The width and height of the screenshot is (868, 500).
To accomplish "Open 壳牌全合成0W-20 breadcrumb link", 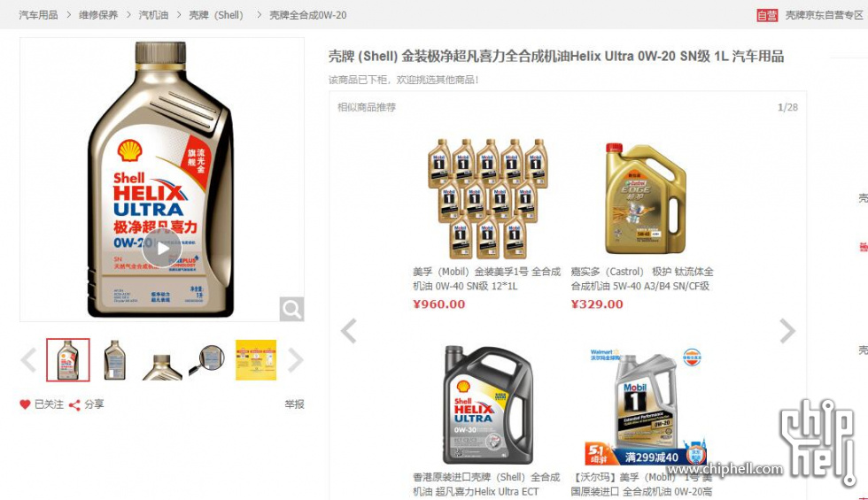I will point(308,15).
